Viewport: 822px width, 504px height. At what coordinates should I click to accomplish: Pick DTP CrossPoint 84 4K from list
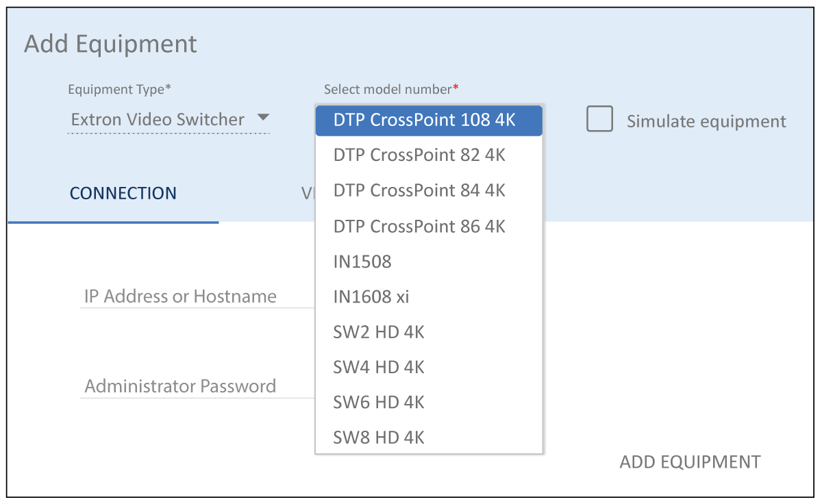(428, 190)
